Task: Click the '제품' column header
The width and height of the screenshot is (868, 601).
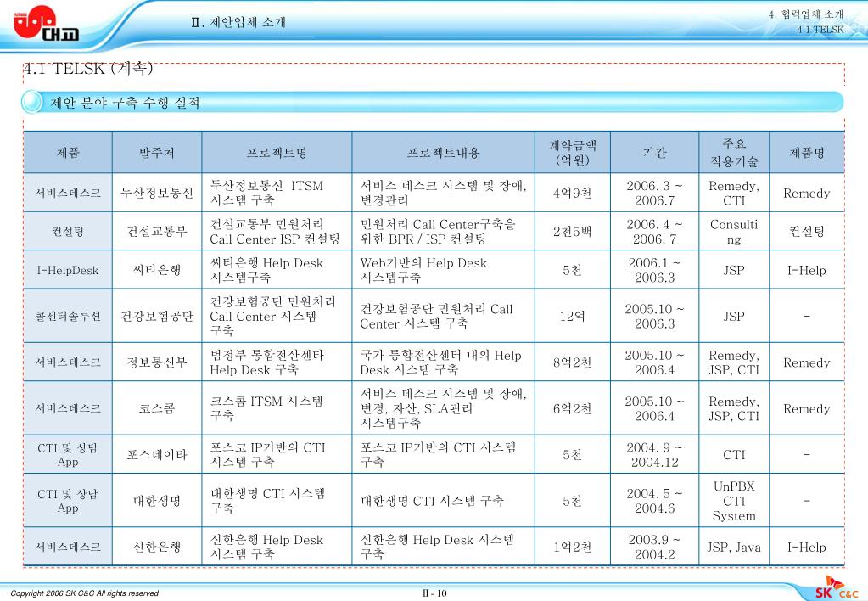Action: (x=68, y=152)
